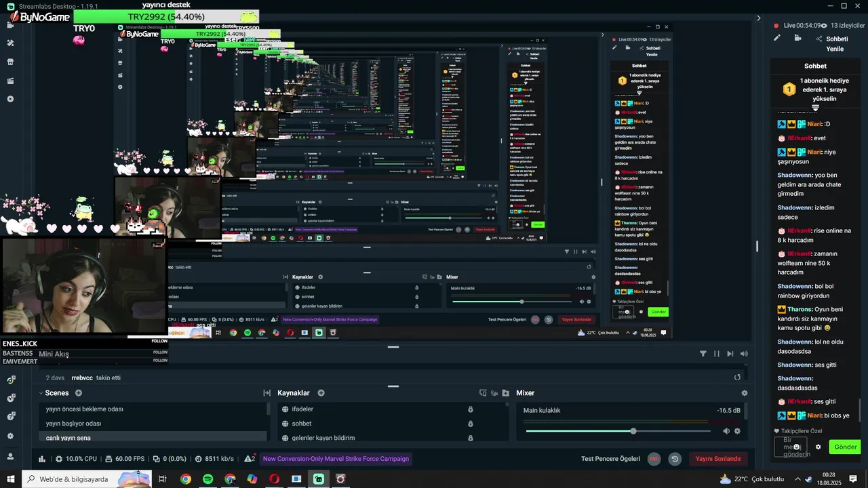Toggle the REC recording button
This screenshot has width=868, height=488.
click(654, 459)
